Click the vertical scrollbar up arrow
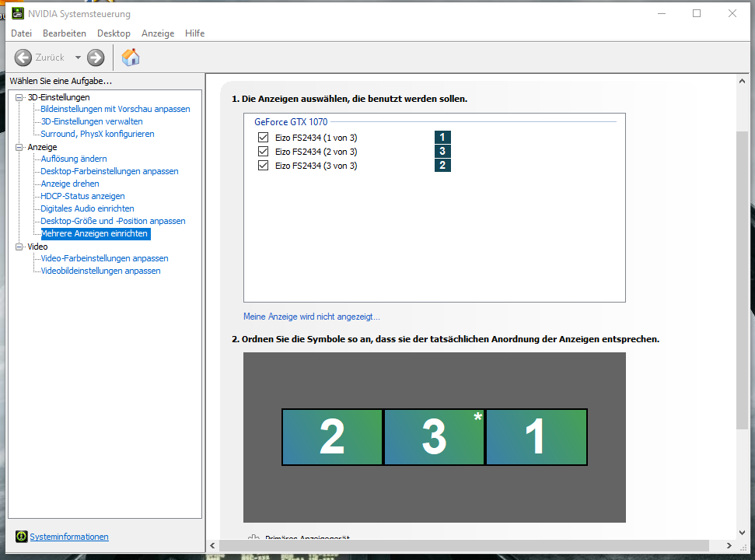The width and height of the screenshot is (755, 560). tap(742, 82)
